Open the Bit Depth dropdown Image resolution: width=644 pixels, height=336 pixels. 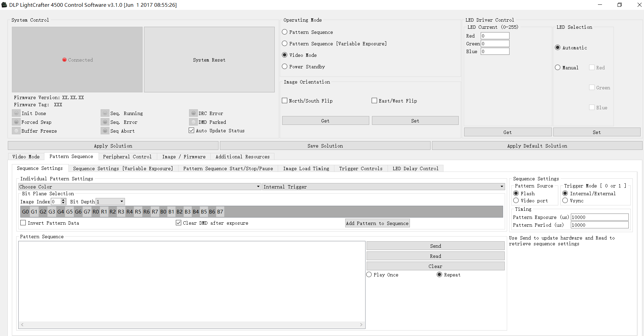110,202
